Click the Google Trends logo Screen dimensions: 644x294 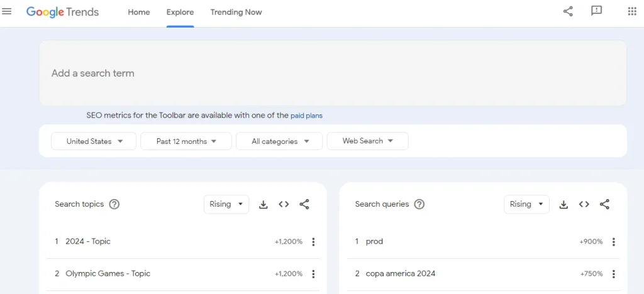click(62, 13)
